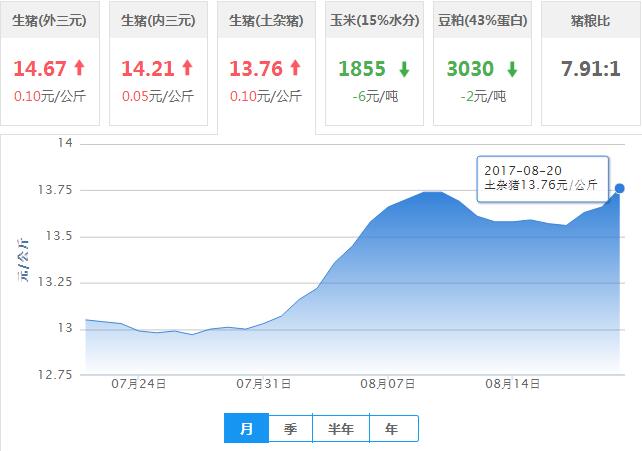Click the -6元/吨 change text

click(375, 97)
